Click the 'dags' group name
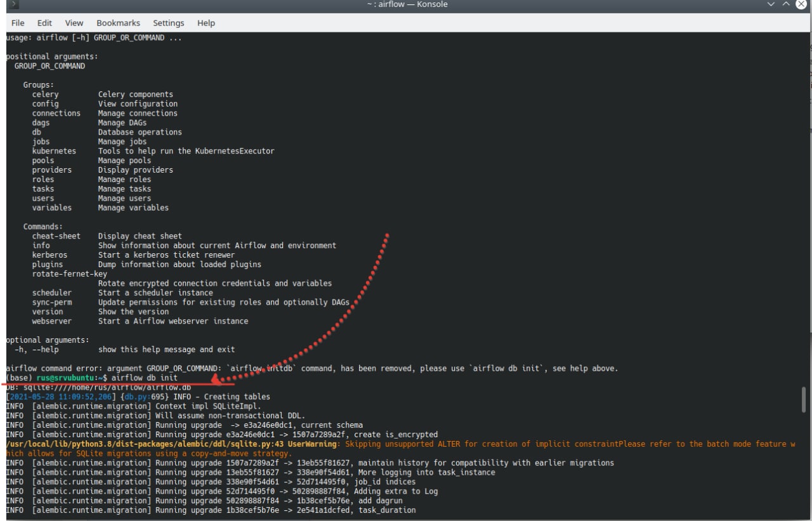Image resolution: width=812 pixels, height=521 pixels. click(x=41, y=123)
